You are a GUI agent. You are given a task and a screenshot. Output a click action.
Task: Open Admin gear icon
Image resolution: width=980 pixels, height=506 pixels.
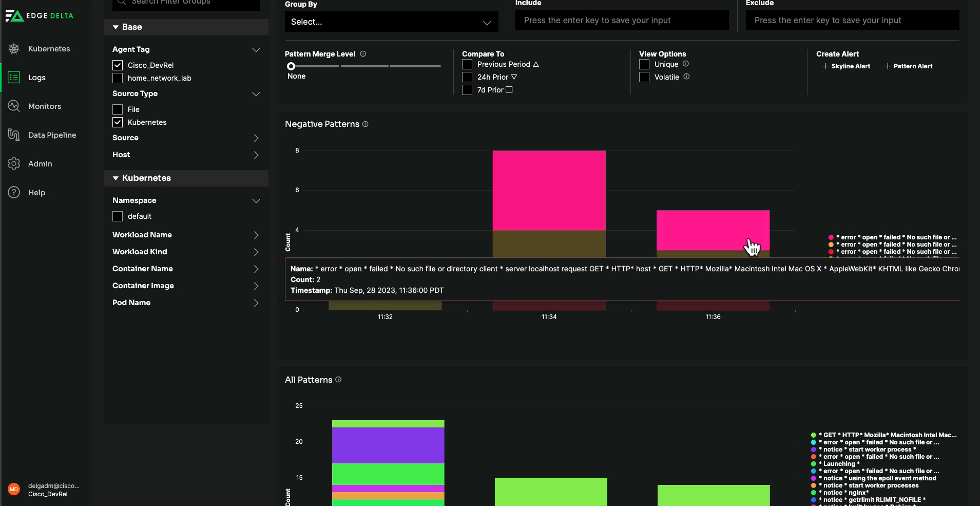point(14,164)
